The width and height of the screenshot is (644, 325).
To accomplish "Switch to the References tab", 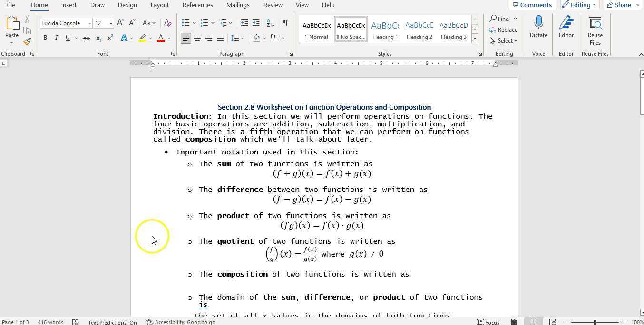I will 197,5.
